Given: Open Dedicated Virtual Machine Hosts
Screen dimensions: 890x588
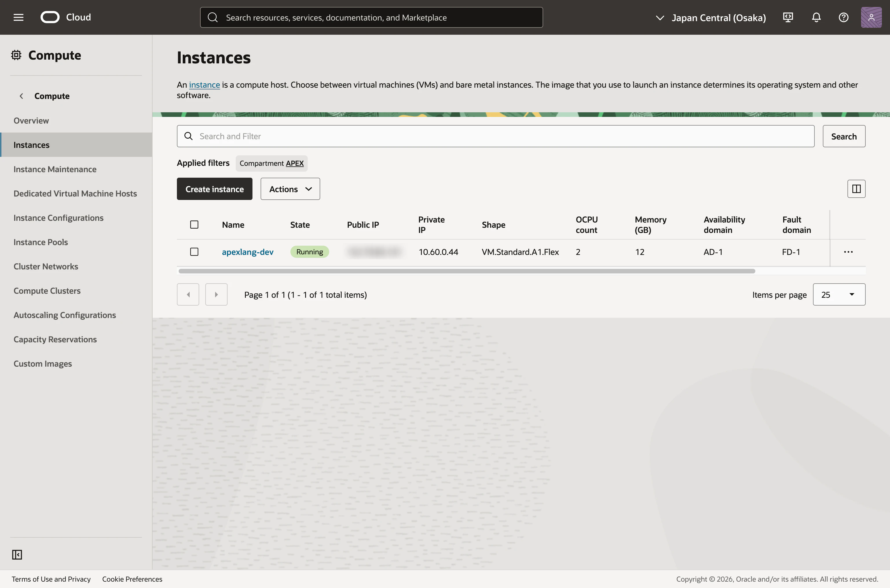Looking at the screenshot, I should click(75, 194).
